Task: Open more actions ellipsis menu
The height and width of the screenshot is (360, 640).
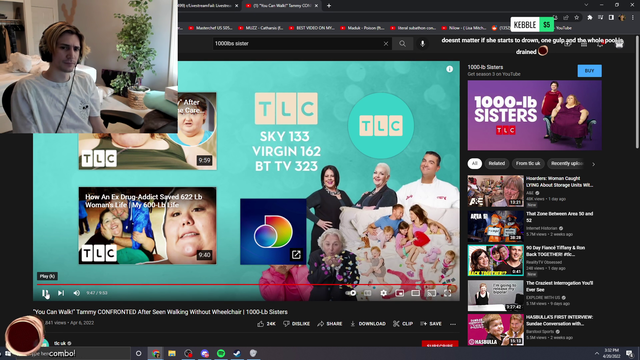Action: 453,324
